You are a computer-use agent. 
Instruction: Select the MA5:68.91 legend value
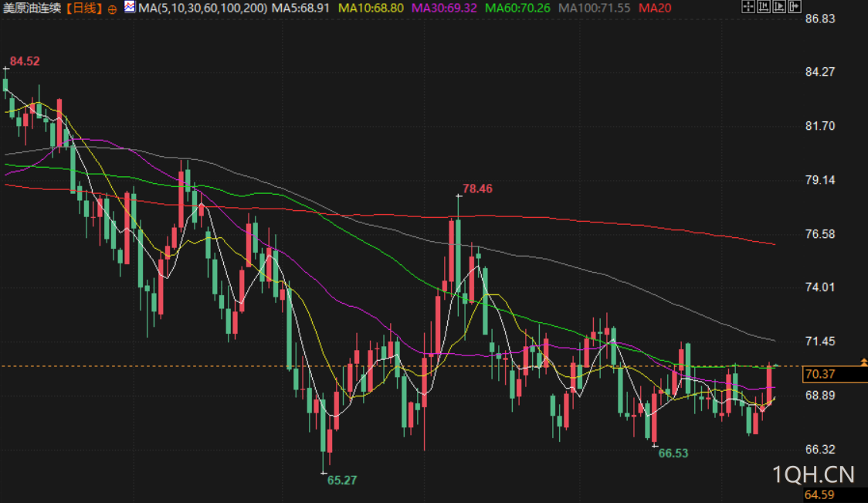(300, 8)
